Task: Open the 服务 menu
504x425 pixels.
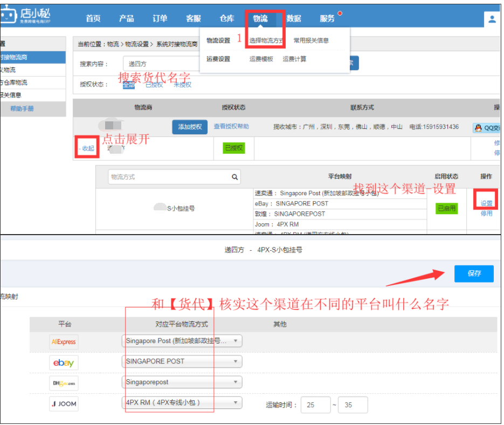Action: click(327, 19)
